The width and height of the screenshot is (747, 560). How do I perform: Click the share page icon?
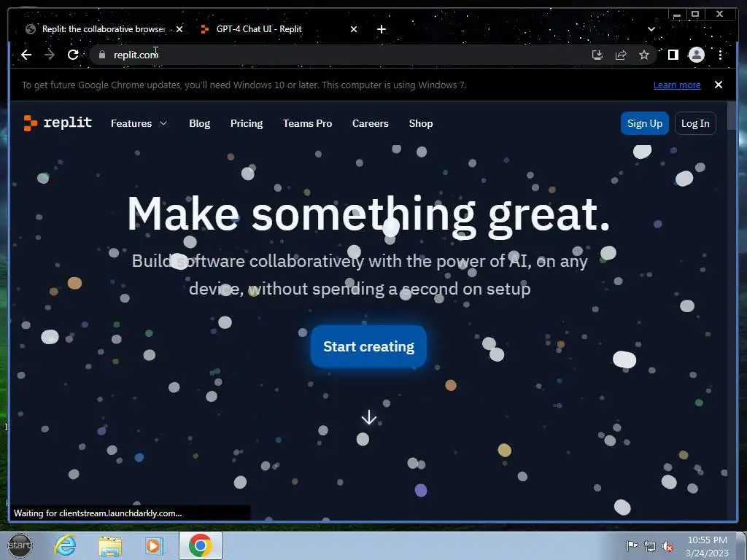(621, 55)
